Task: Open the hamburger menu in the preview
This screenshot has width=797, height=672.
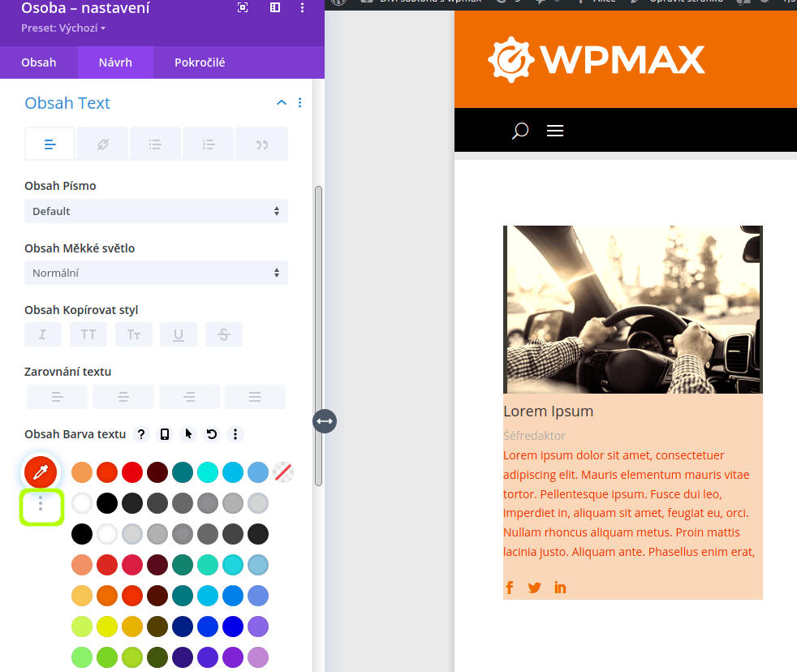Action: coord(555,131)
